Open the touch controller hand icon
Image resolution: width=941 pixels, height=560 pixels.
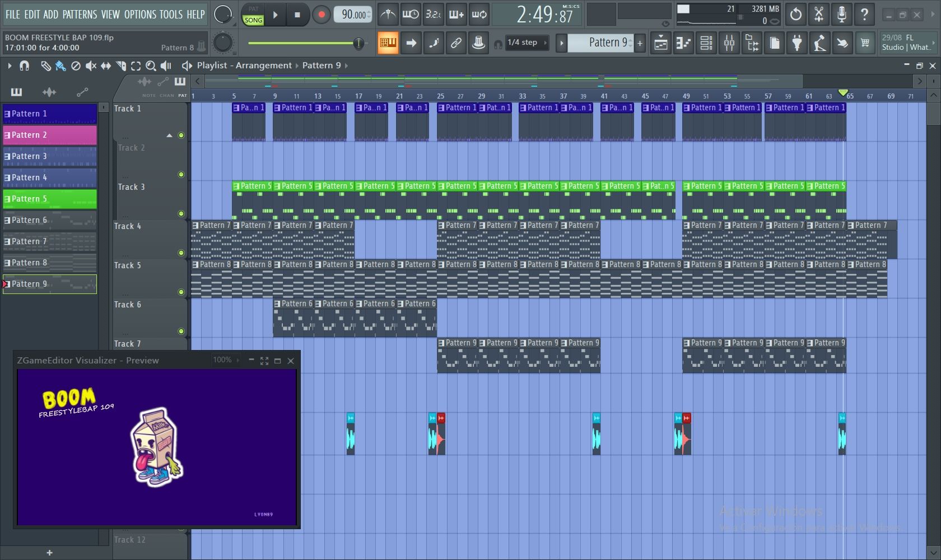tap(842, 43)
